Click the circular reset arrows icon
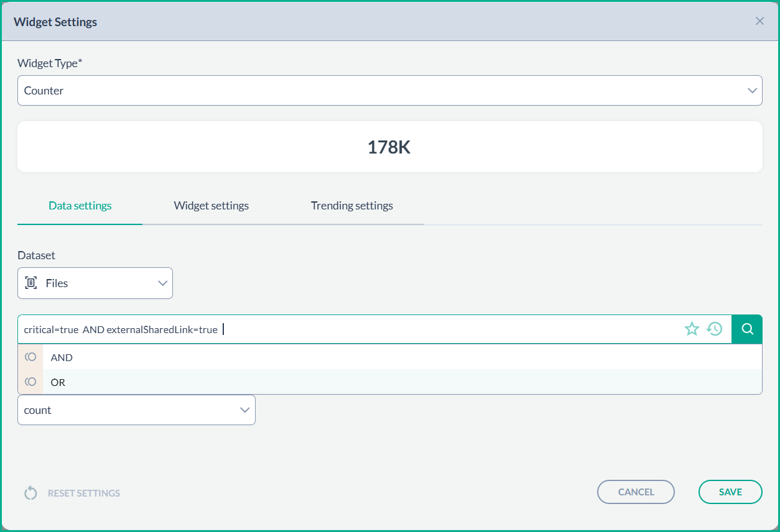 tap(30, 493)
